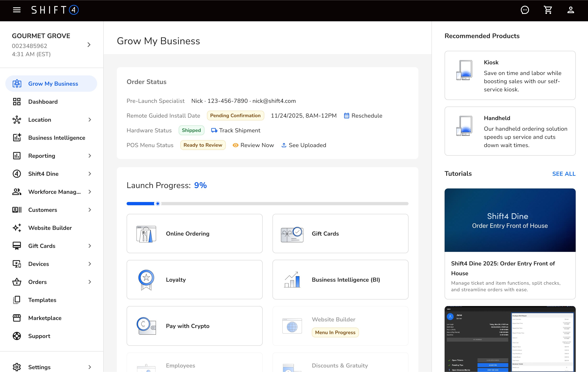Click the Pending Confirmation status badge
Screen dimensions: 588x372
[235, 116]
